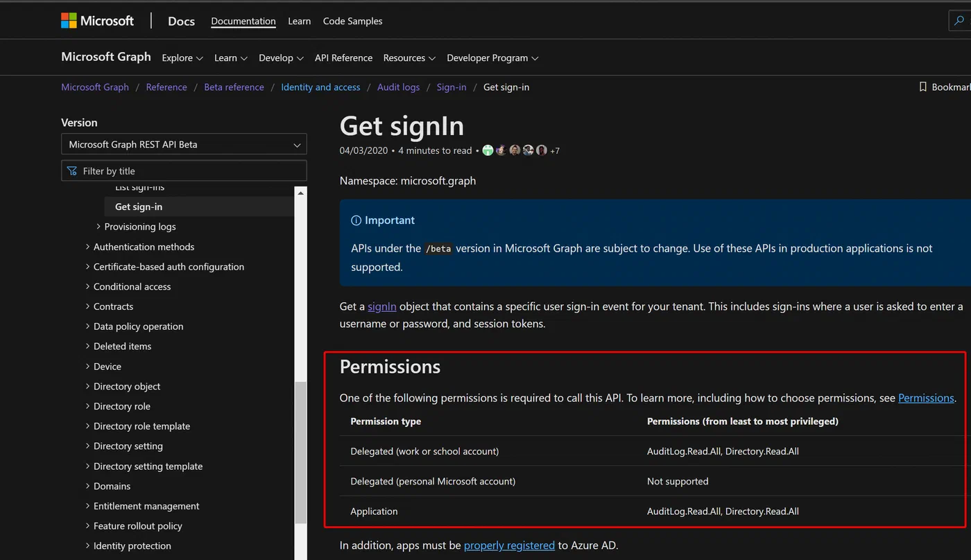The height and width of the screenshot is (560, 971).
Task: Click the Filter by title input field
Action: 184,171
